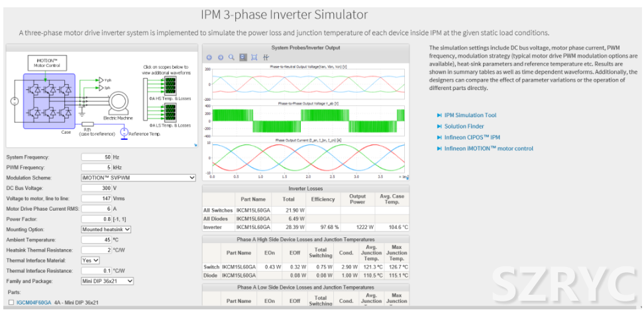Open the Family and Package dropdown
The image size is (644, 310).
coord(107,281)
